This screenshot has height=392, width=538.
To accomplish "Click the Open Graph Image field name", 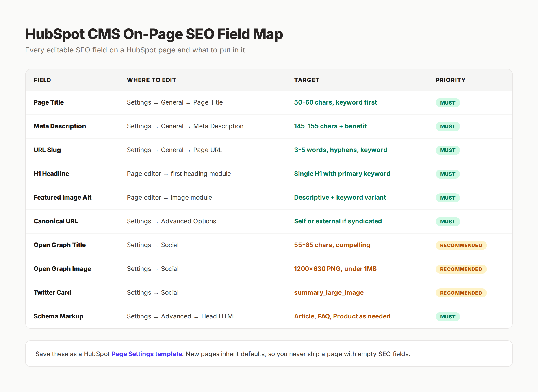I will (x=62, y=269).
